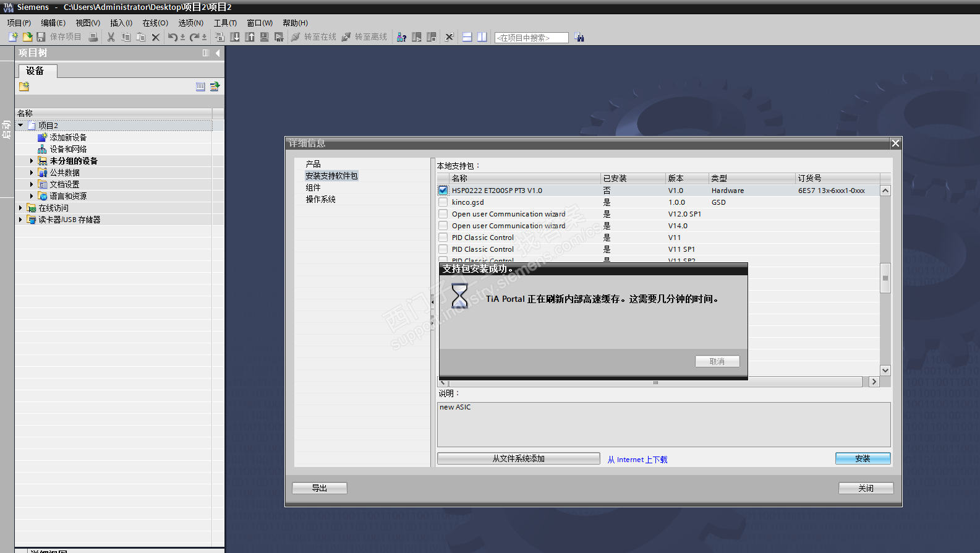Click the New project toolbar icon

(13, 37)
